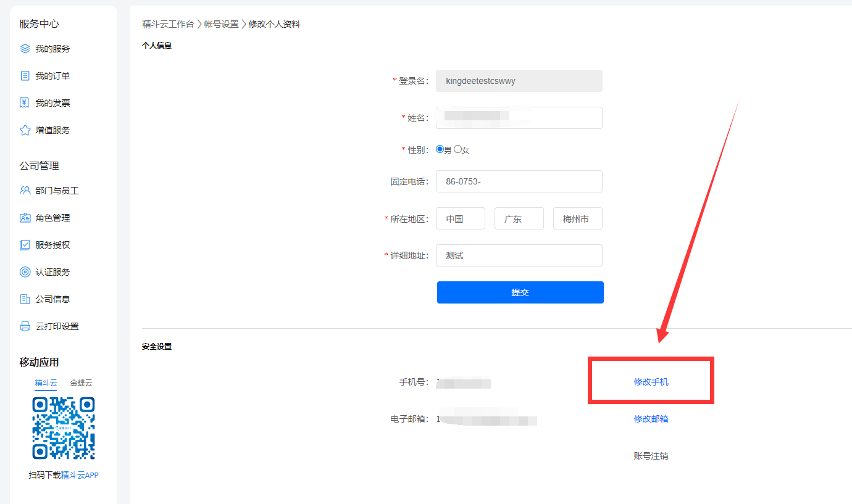Click the 账号注销 link

tap(651, 456)
